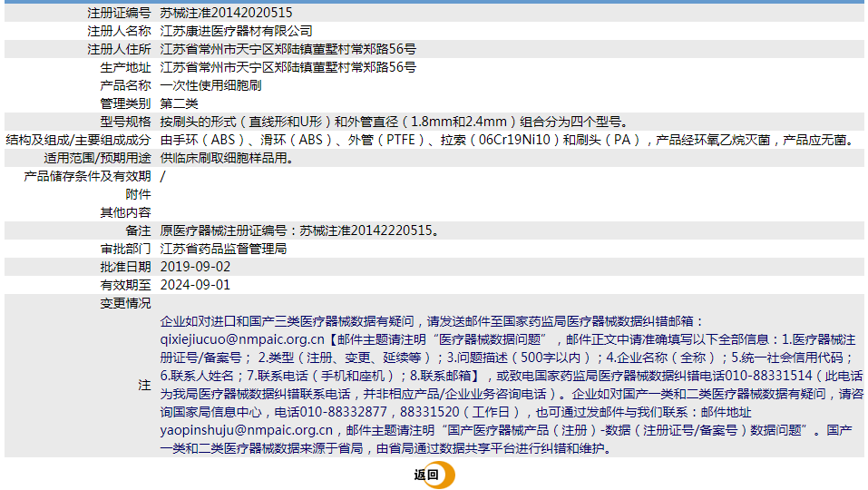Click the 型号规格 label
The image size is (868, 490).
(126, 122)
